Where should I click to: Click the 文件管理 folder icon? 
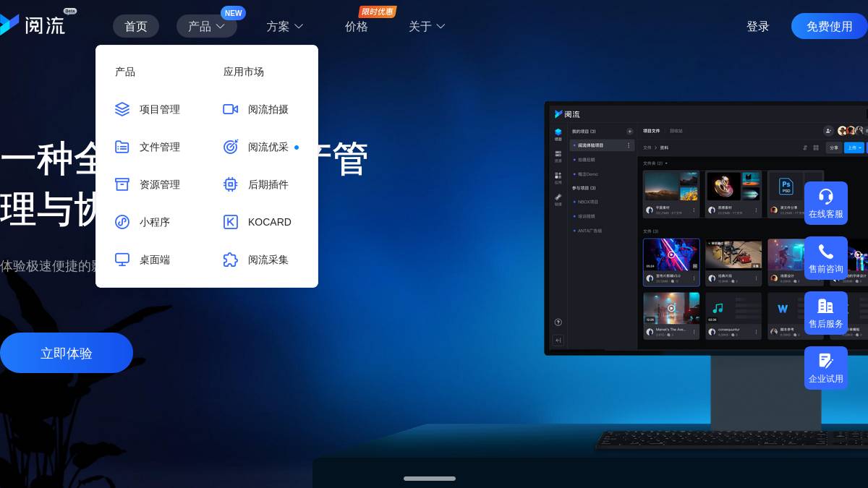[x=122, y=147]
